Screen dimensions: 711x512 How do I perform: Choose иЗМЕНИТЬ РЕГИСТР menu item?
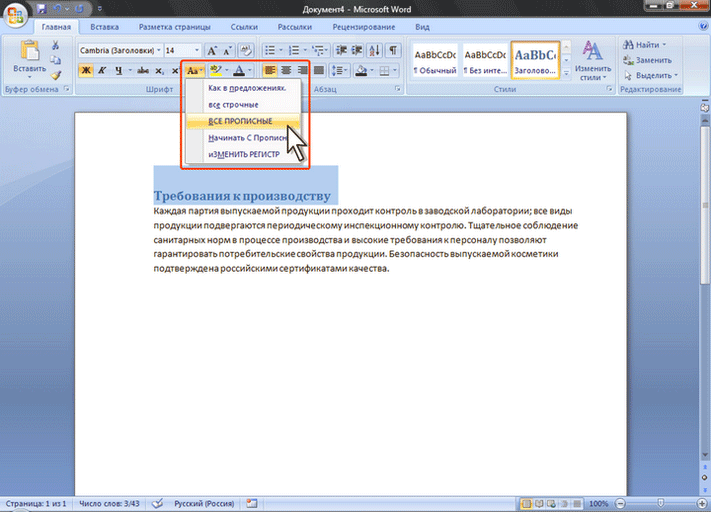click(x=243, y=154)
